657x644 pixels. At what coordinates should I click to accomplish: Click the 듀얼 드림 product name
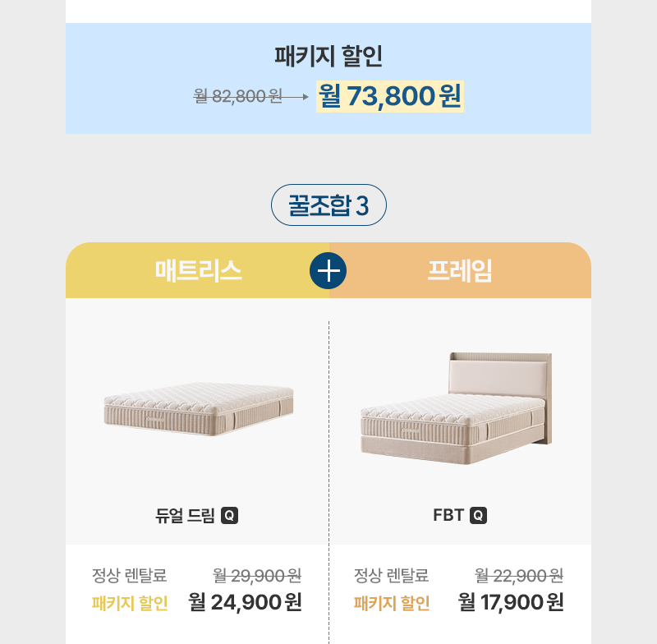pos(185,516)
